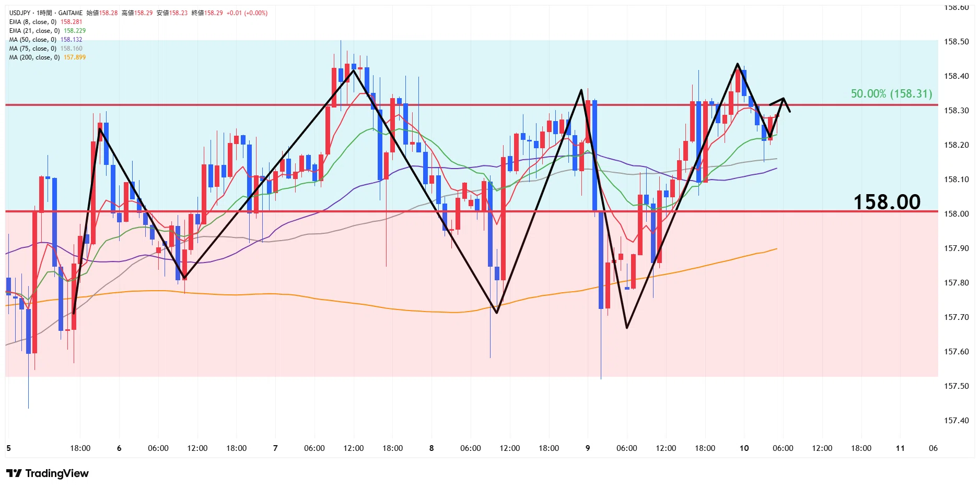
Task: Click date label 11 on time axis
Action: (900, 448)
